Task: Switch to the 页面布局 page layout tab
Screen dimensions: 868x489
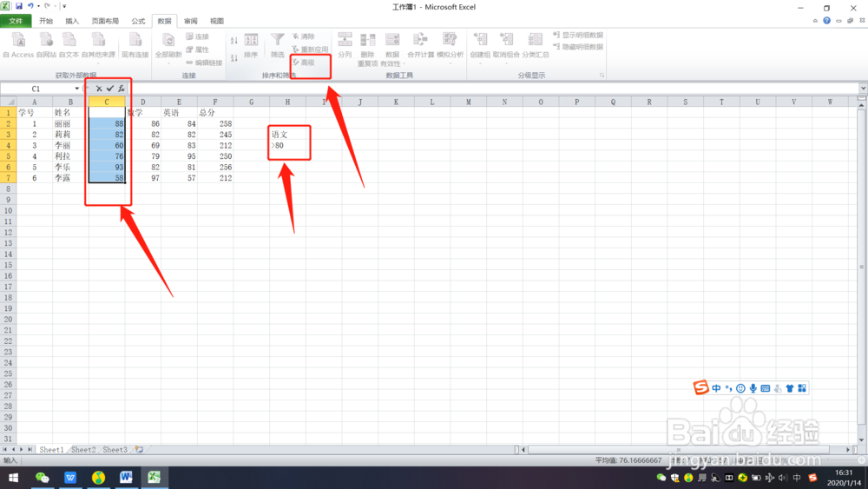Action: pos(105,21)
